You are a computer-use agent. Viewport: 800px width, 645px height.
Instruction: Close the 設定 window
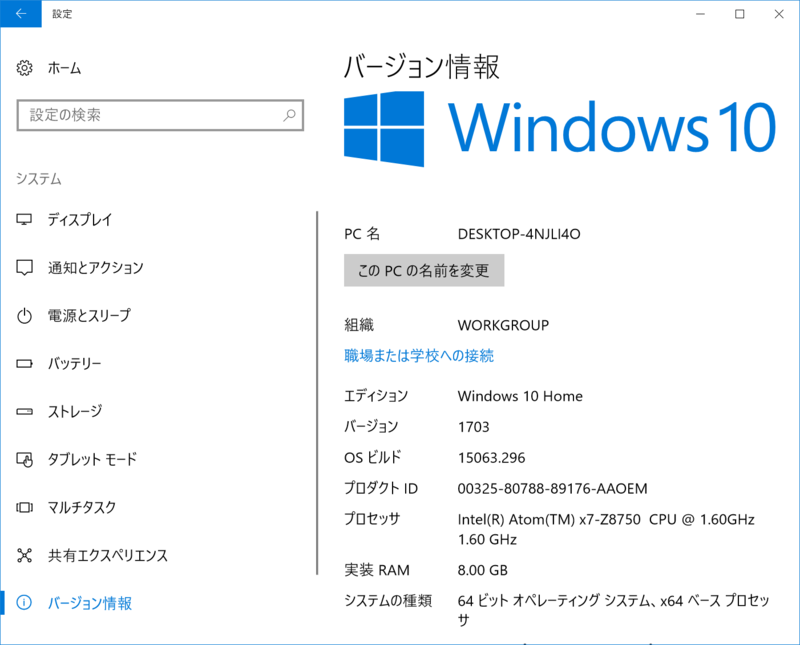779,14
